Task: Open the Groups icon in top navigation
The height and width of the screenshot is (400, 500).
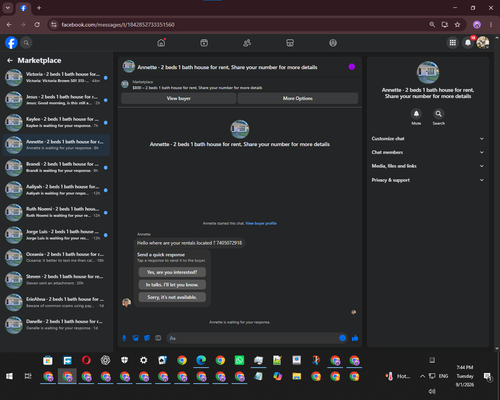Action: (333, 43)
